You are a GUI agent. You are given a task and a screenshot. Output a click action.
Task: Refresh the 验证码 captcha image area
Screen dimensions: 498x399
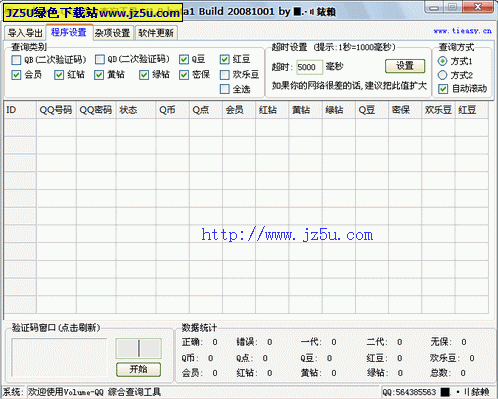click(x=59, y=357)
